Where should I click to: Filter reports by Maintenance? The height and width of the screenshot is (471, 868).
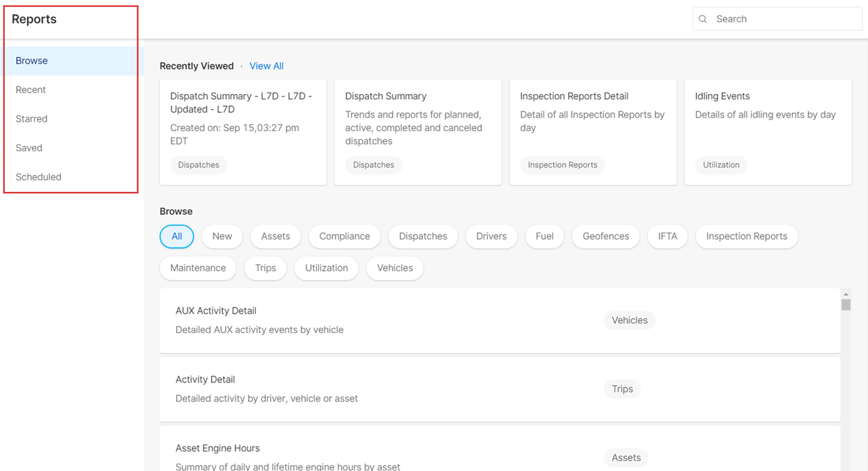click(x=197, y=268)
